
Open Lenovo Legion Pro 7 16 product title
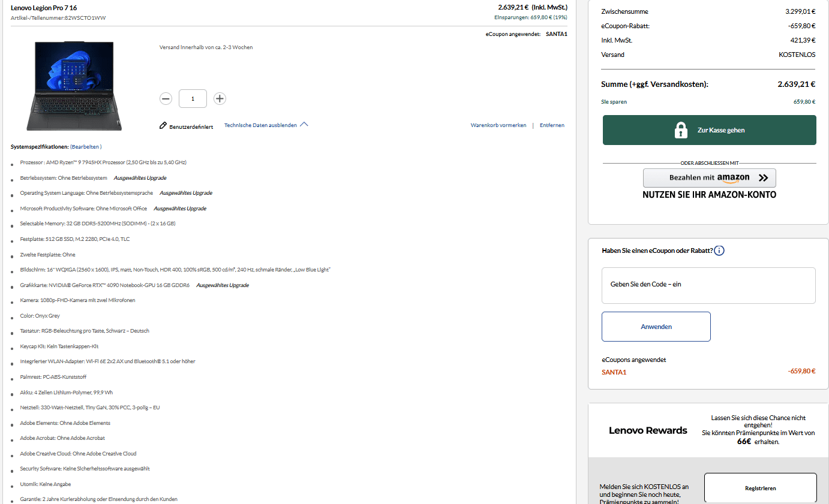44,8
